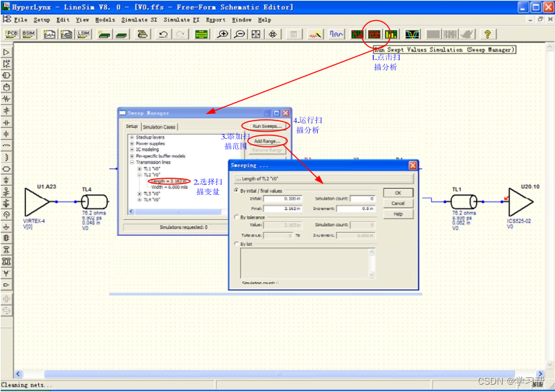Click the U20.10 ICS525-02 receiver symbol
Viewport: 555px width, 392px height.
(520, 202)
